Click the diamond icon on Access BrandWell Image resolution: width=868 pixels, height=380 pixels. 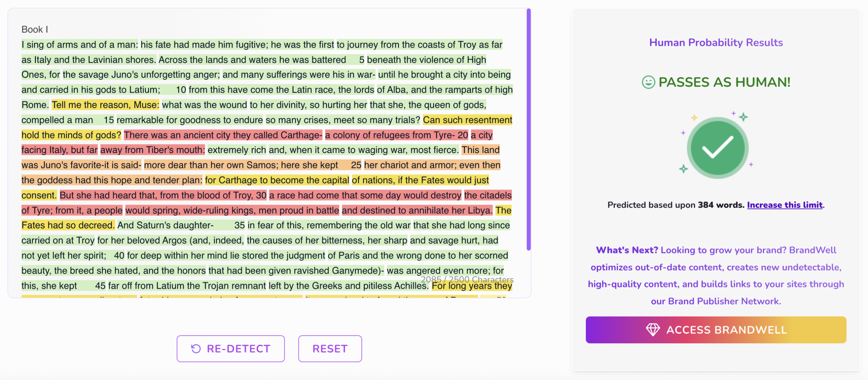pos(653,330)
